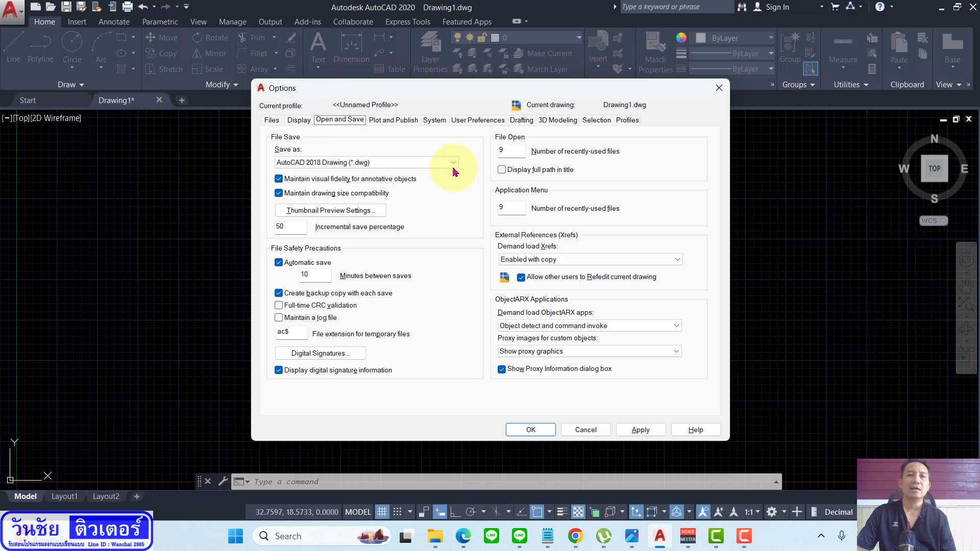This screenshot has height=551, width=980.
Task: Enable Full-time CRC validation
Action: tap(279, 305)
